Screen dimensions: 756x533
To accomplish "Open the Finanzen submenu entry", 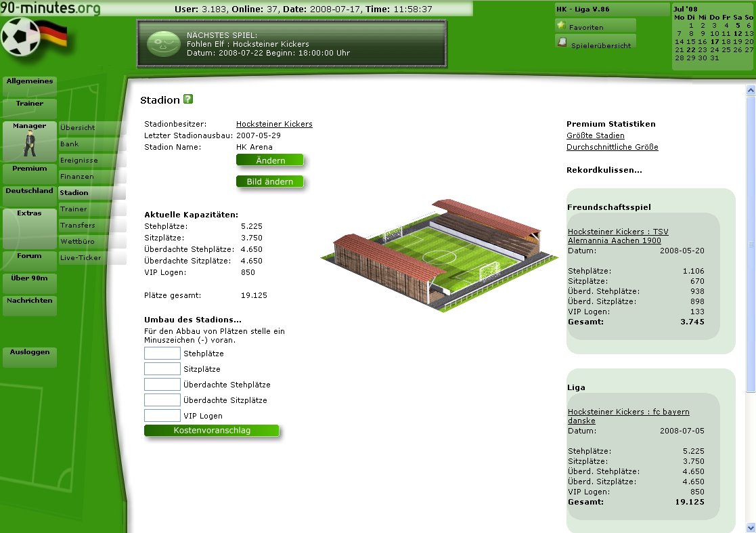I will (79, 176).
